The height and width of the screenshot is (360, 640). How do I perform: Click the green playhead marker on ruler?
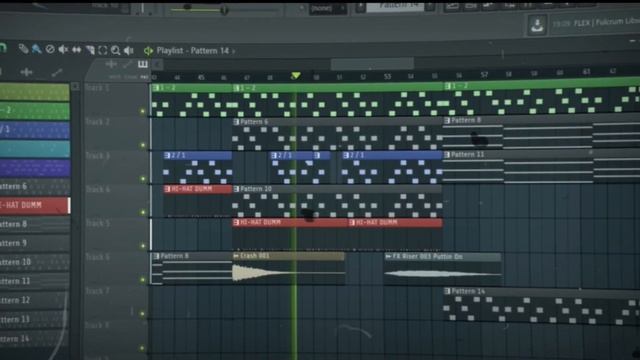click(296, 76)
